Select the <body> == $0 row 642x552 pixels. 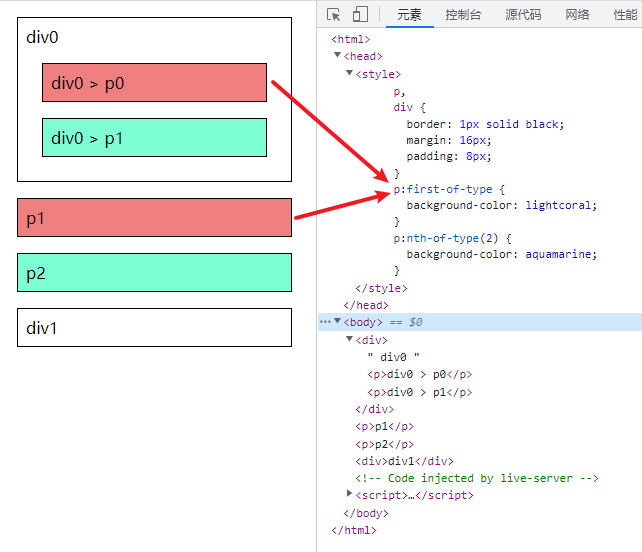click(x=480, y=322)
